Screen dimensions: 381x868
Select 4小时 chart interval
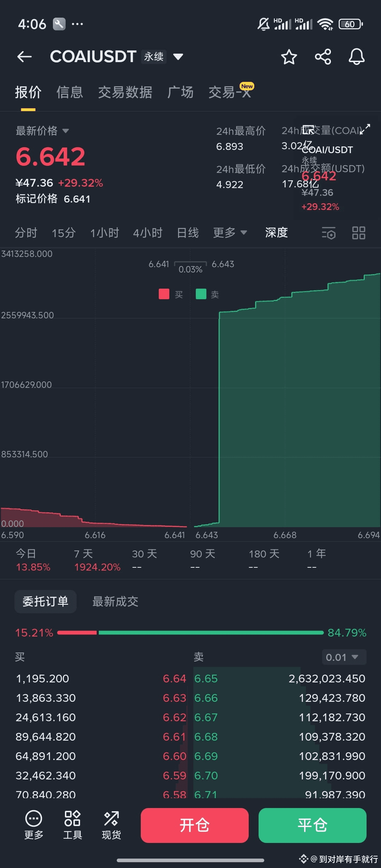pos(148,233)
